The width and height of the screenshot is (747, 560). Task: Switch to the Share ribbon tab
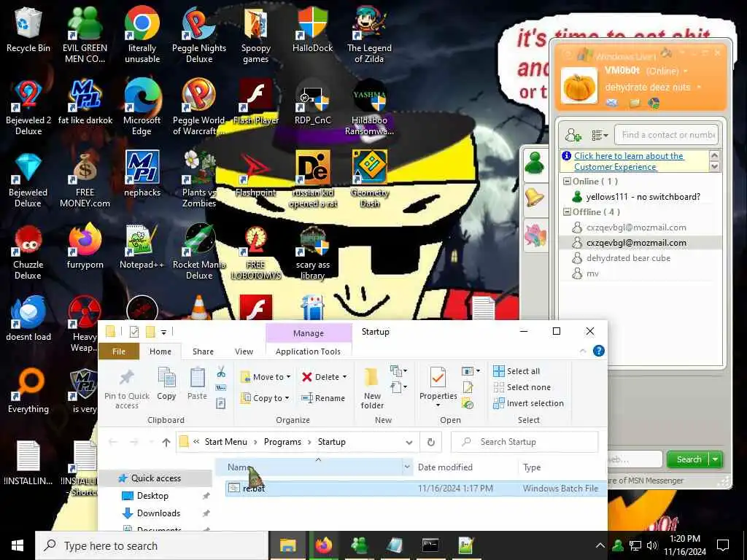tap(203, 351)
